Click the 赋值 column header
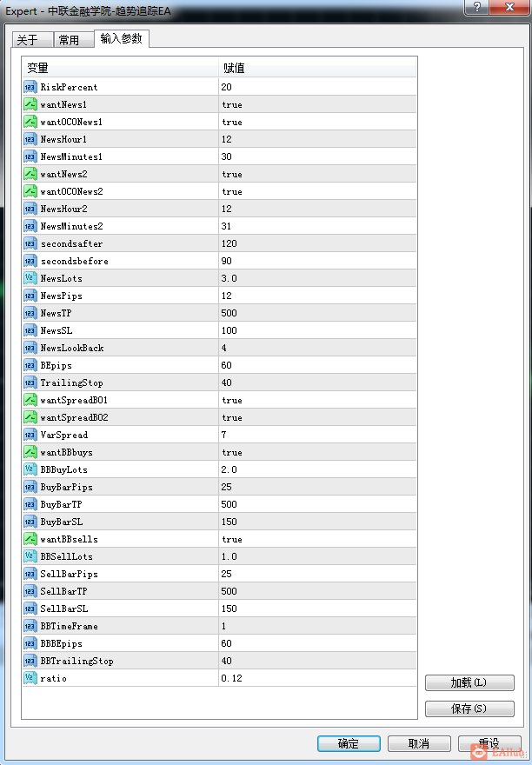This screenshot has height=765, width=532. [x=317, y=68]
